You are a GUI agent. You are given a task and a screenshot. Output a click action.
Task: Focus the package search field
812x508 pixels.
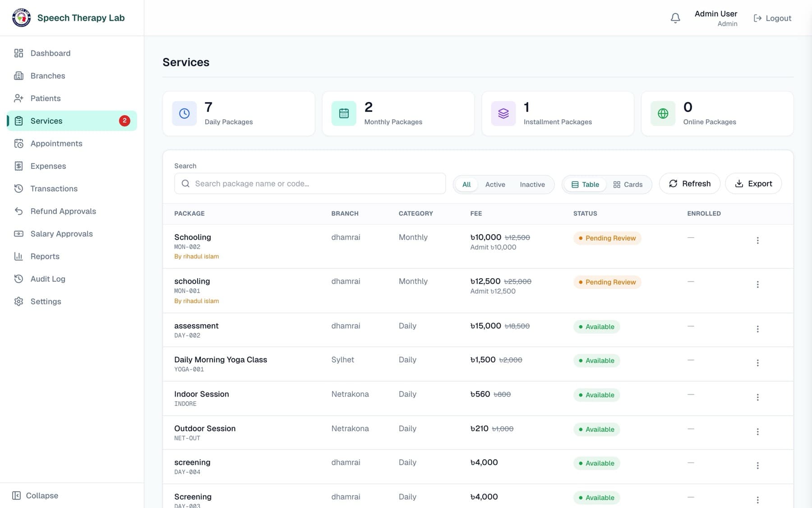310,184
